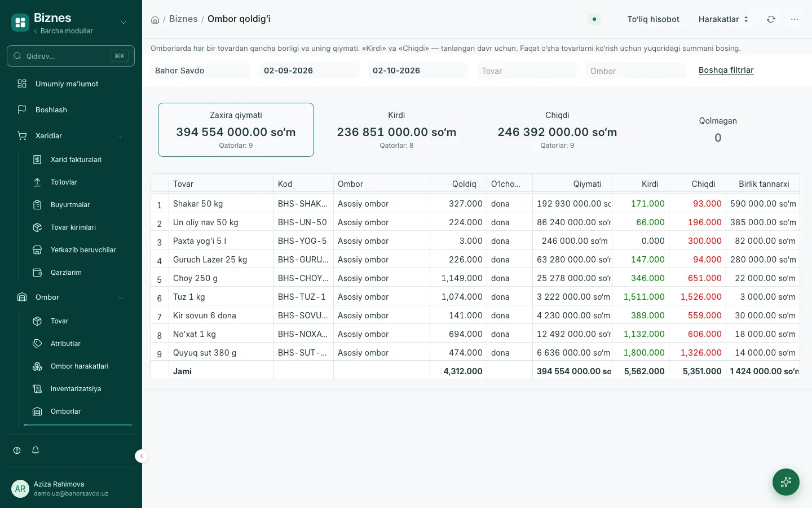Click the end date field 02-10-2026
The image size is (812, 508).
tap(418, 71)
